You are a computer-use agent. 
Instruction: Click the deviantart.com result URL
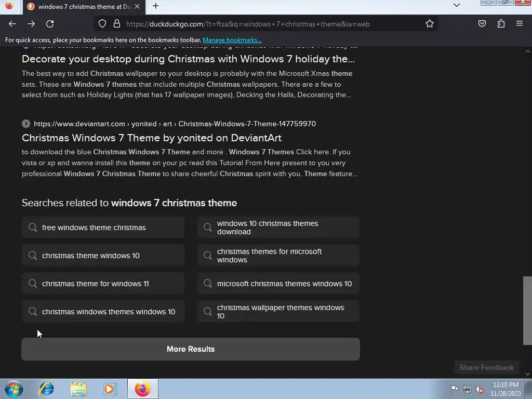click(175, 124)
